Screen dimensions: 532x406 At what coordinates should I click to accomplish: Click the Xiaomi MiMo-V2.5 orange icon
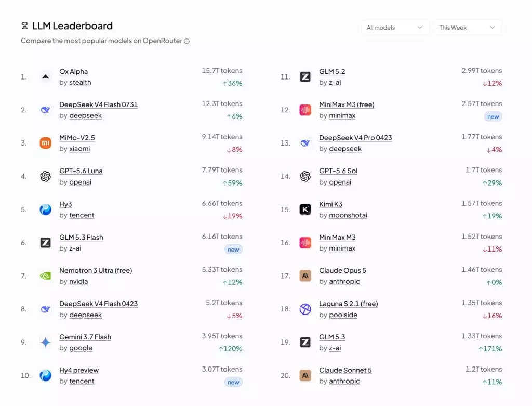click(x=45, y=143)
